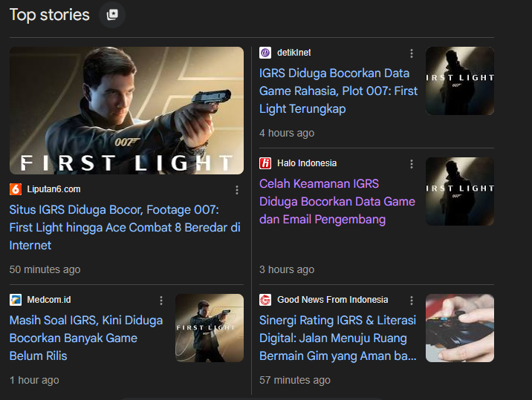Click the Medcom.id story thumbnail
Screen dimensions: 532x400
[x=210, y=328]
